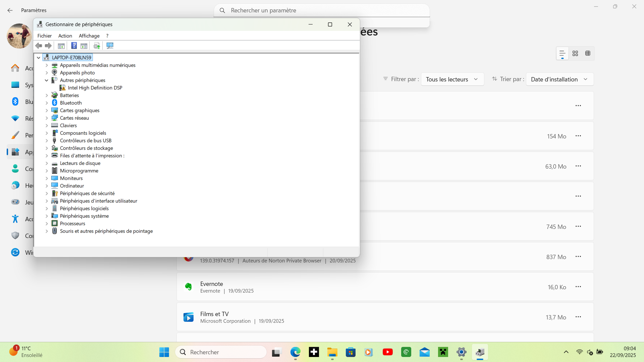This screenshot has width=644, height=362.
Task: Switch Settings apps to table view
Action: 588,54
